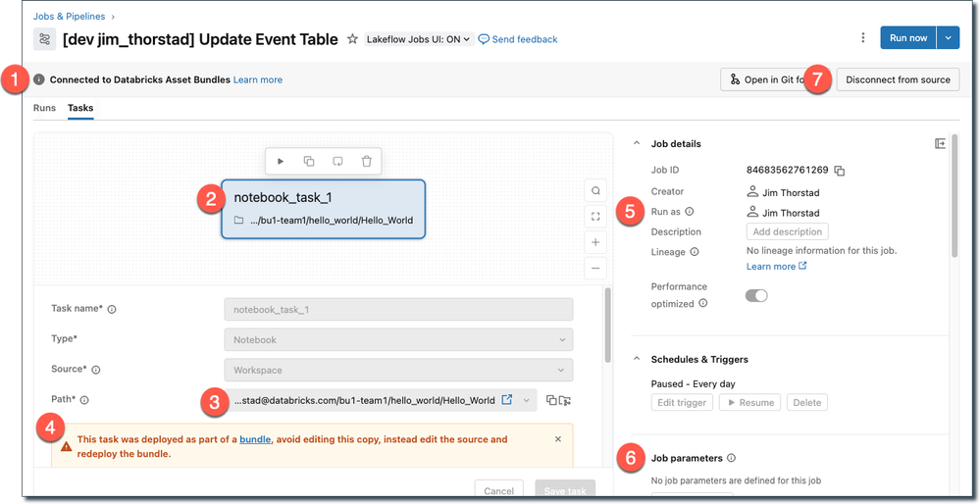The image size is (980, 504).
Task: Click the duplicate task icon in the task toolbar
Action: point(309,161)
